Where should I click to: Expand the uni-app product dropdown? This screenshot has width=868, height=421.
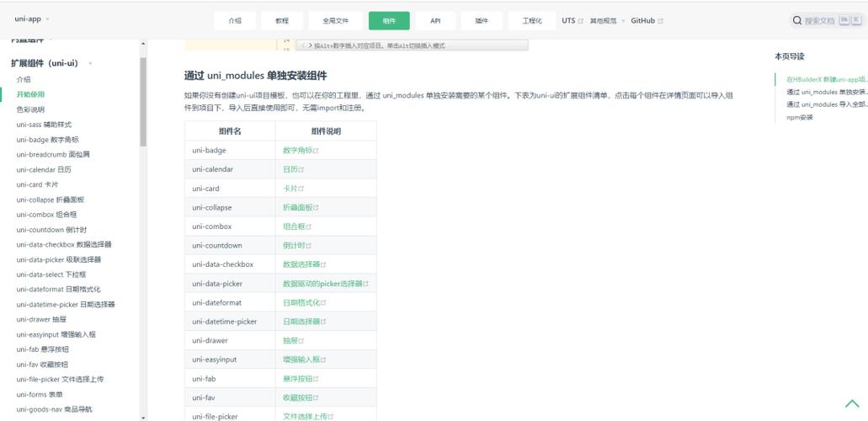(x=32, y=19)
